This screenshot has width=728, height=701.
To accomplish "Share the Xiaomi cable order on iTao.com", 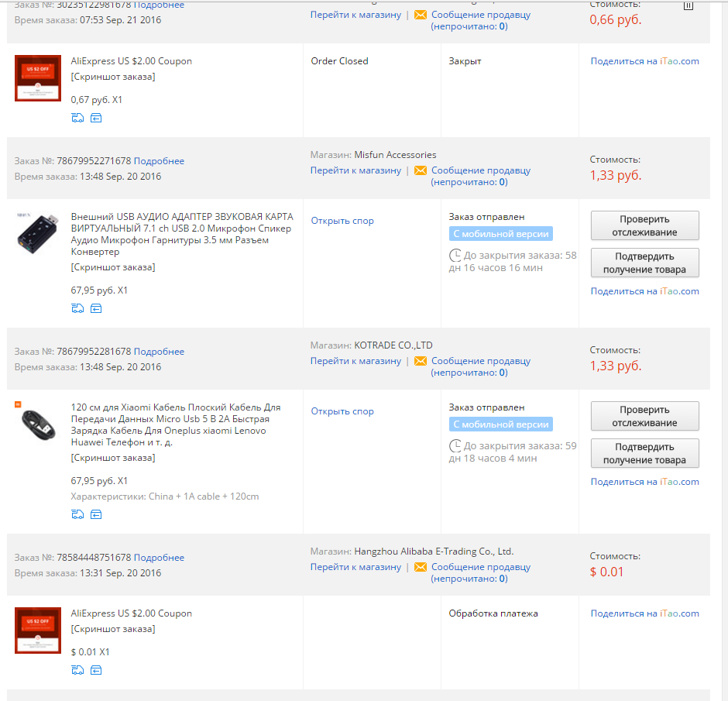I will pyautogui.click(x=644, y=482).
